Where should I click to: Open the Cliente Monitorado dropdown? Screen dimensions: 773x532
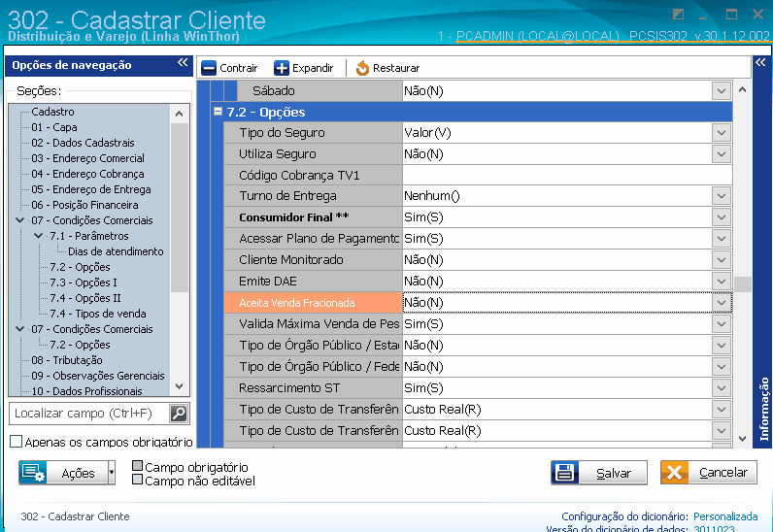[x=722, y=260]
